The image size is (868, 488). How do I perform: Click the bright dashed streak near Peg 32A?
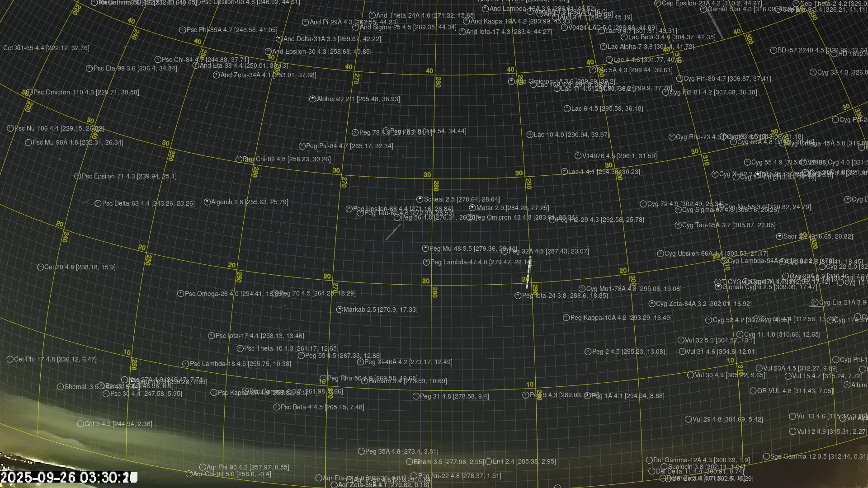[528, 272]
